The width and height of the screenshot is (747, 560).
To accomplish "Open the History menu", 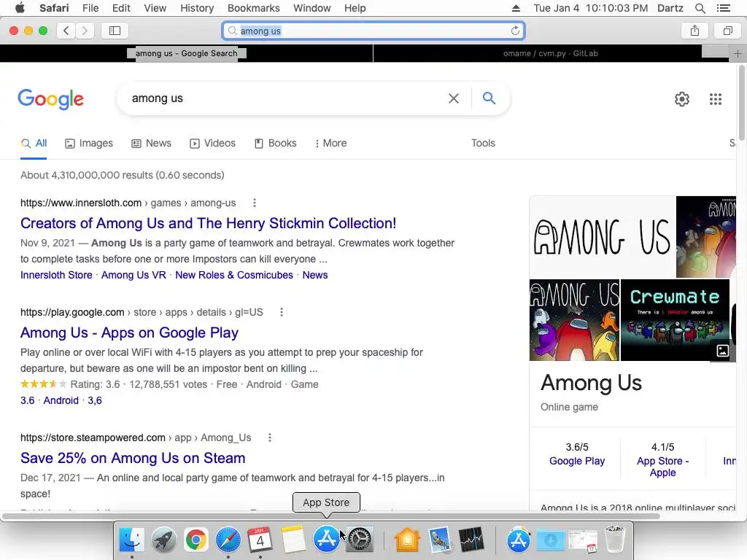I will point(197,8).
